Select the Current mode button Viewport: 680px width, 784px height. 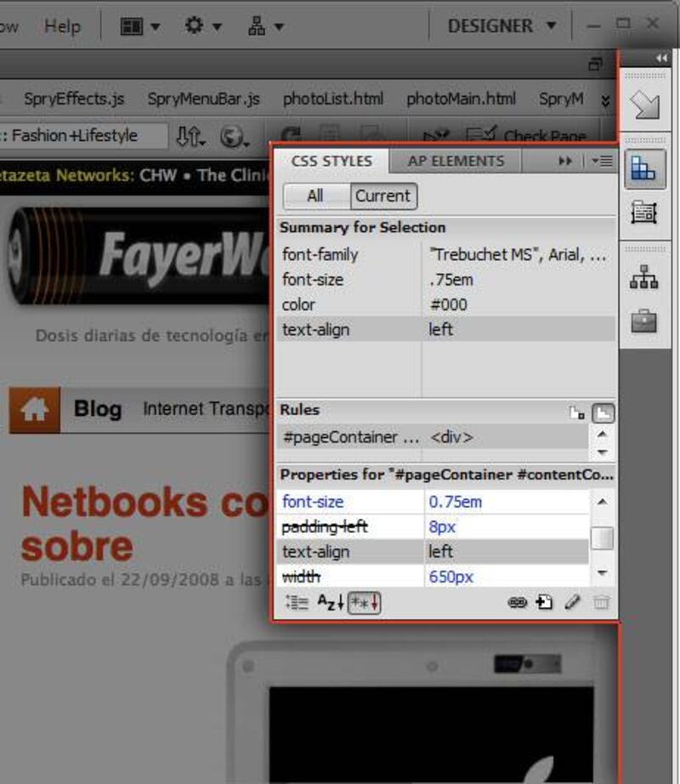tap(382, 196)
